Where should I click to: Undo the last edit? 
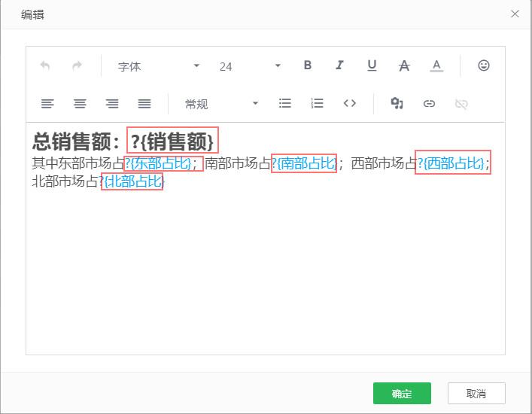point(45,65)
